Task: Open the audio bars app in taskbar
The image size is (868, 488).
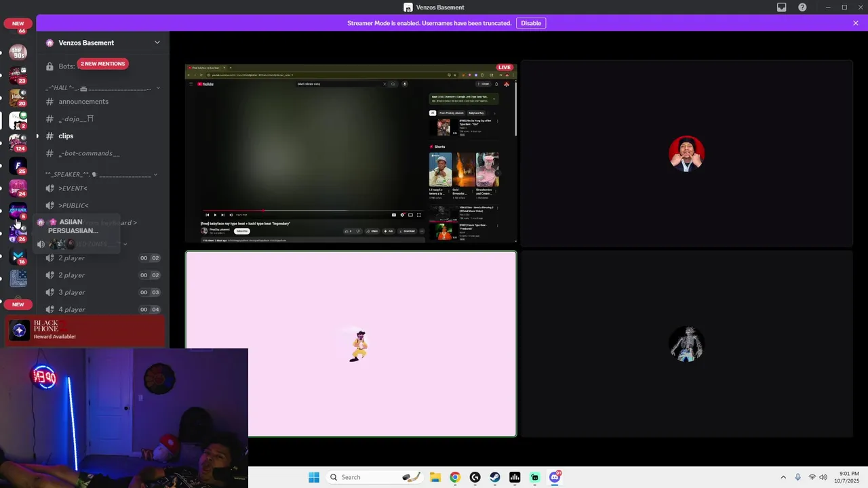Action: point(515,477)
